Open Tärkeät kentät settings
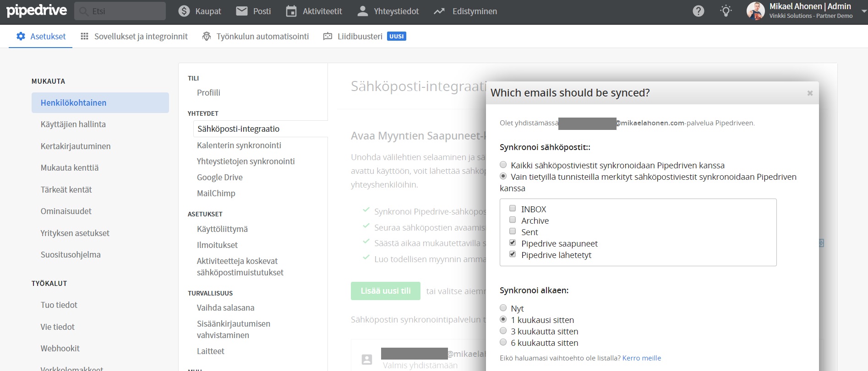Screen dimensions: 868x371 (66, 190)
